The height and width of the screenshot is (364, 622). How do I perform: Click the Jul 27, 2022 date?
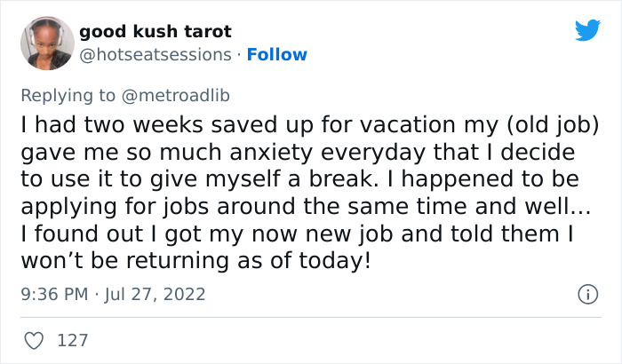[x=157, y=293]
